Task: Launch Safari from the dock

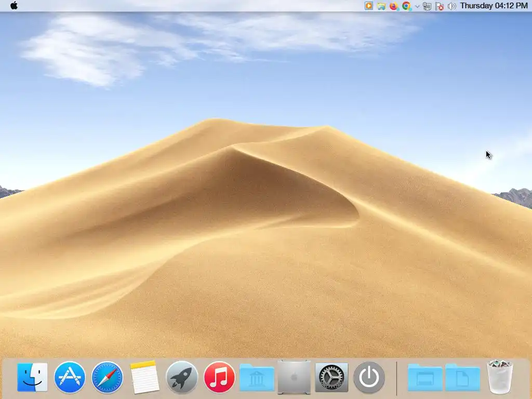Action: coord(107,377)
